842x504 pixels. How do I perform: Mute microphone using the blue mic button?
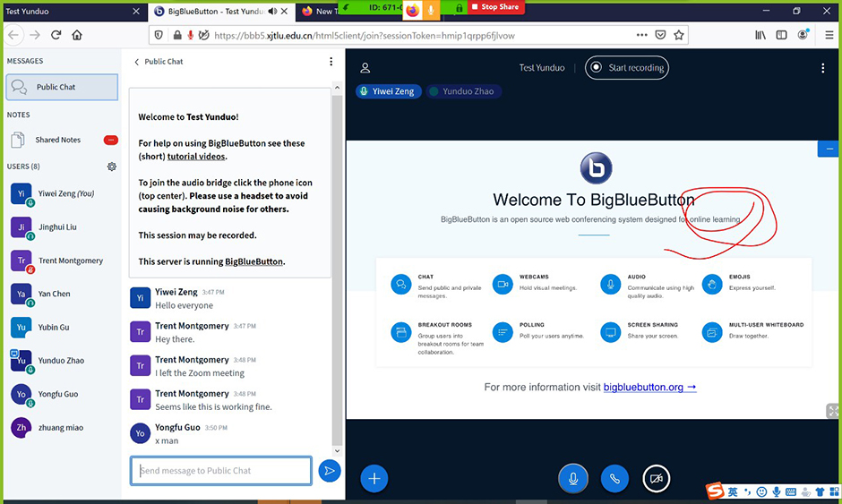click(x=573, y=478)
